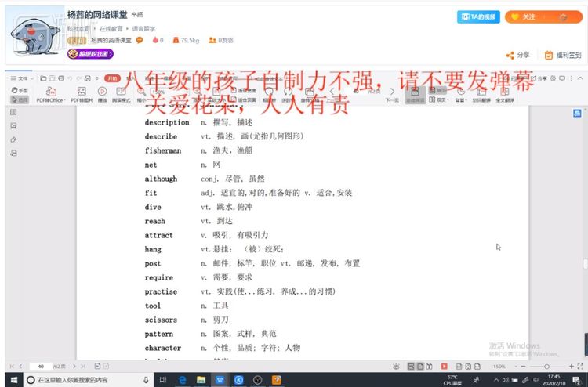The width and height of the screenshot is (588, 387).
Task: Click the 全文翻译 translation icon
Action: click(x=504, y=94)
